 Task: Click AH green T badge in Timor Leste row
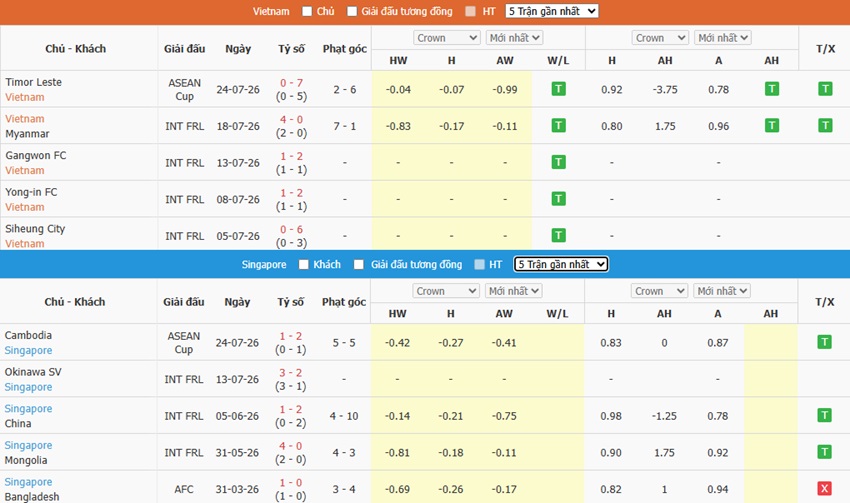[x=772, y=89]
